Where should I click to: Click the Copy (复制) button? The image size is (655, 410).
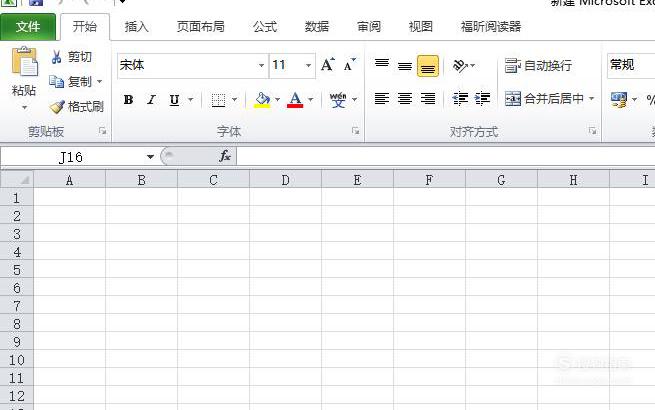tap(70, 81)
